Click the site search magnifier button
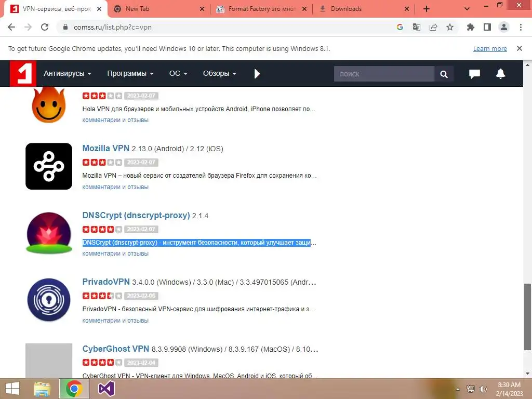Image resolution: width=532 pixels, height=399 pixels. (444, 74)
